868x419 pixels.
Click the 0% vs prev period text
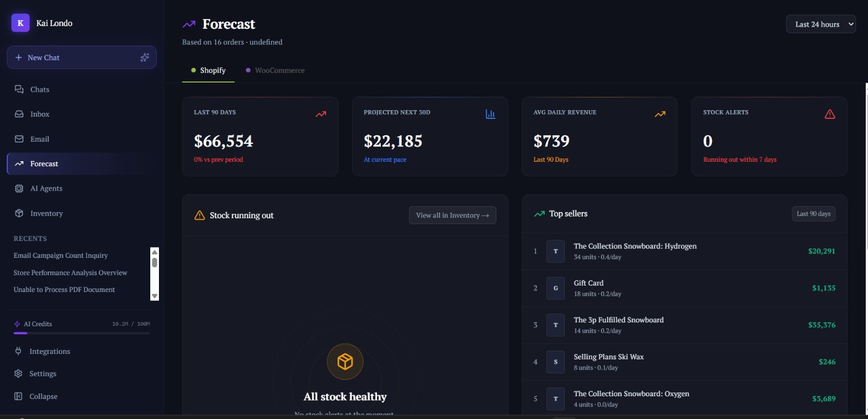point(219,160)
